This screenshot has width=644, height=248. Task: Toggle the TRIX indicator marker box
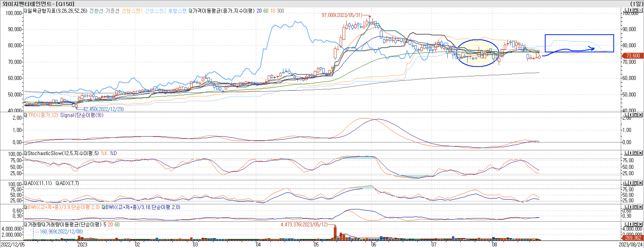click(26, 115)
